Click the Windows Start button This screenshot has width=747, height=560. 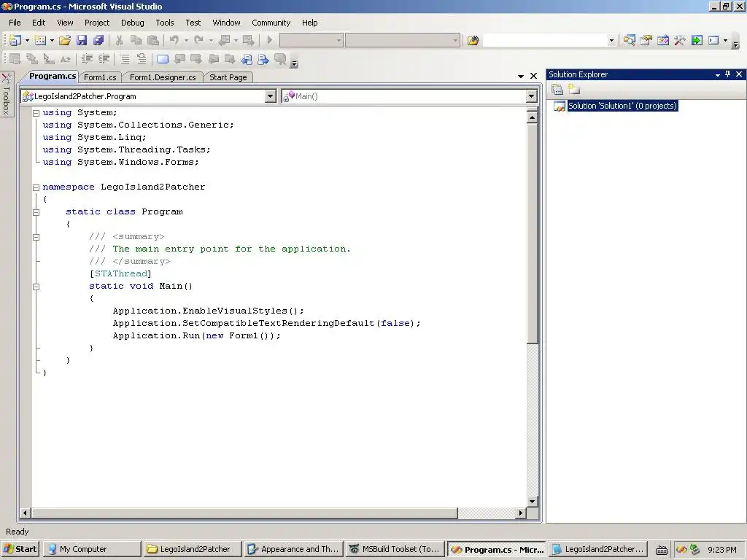point(20,549)
